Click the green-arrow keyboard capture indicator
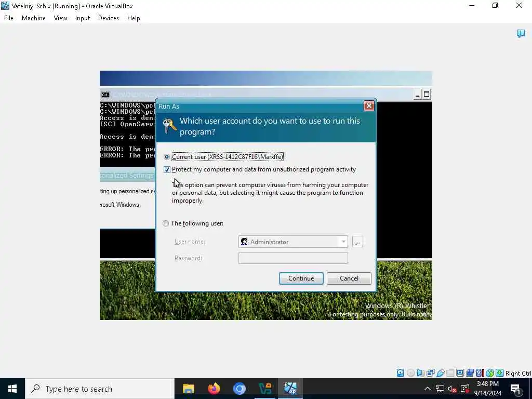The image size is (532, 399). tap(499, 373)
